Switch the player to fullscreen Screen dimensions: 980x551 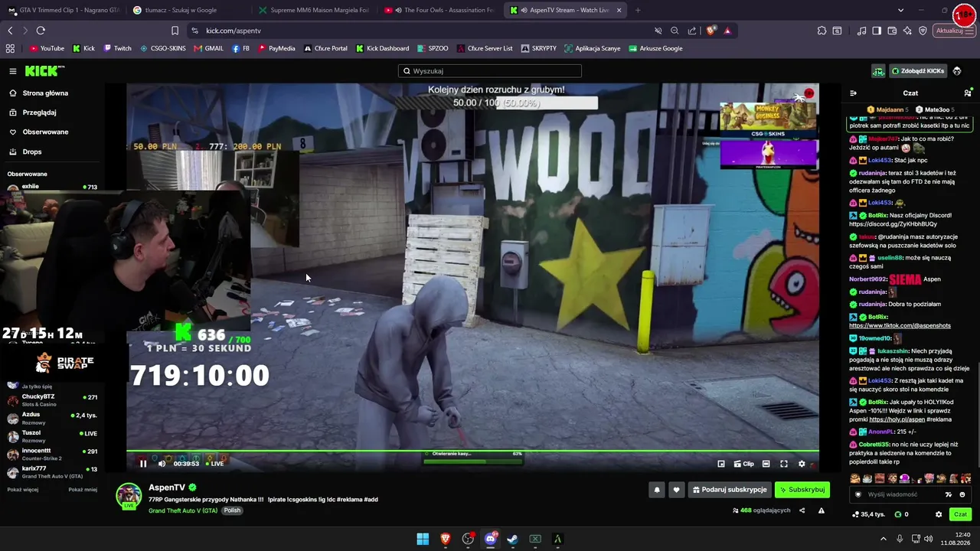tap(784, 464)
